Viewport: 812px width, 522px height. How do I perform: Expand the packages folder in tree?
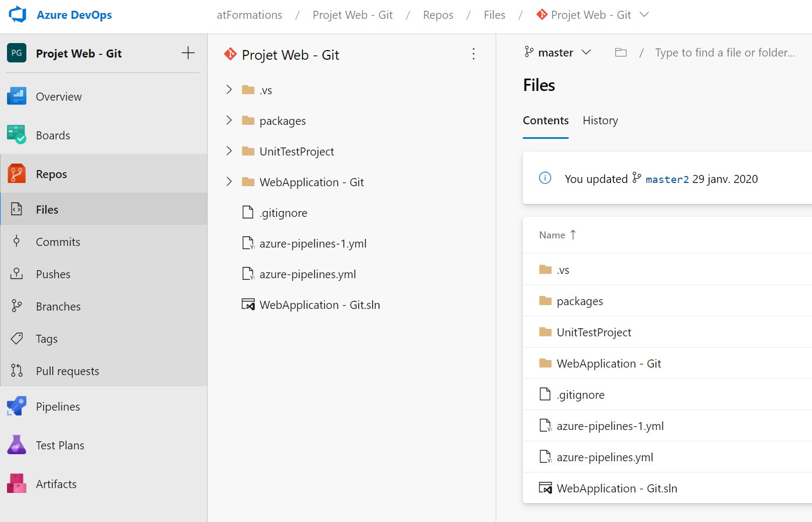click(229, 120)
